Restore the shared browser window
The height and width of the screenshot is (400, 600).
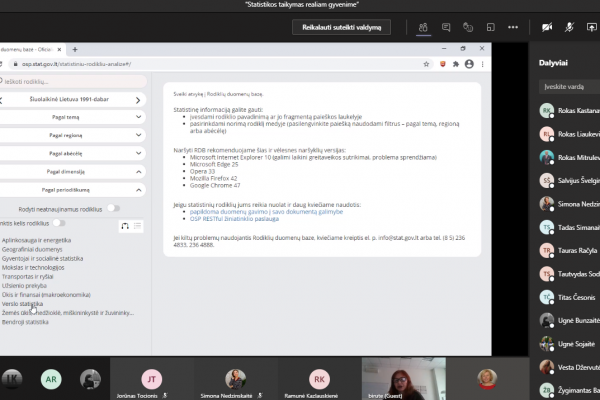tap(463, 49)
